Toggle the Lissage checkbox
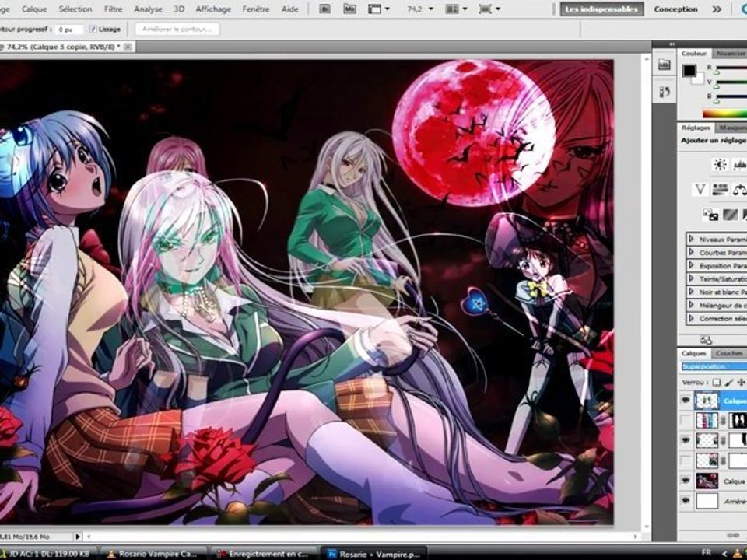 click(93, 29)
